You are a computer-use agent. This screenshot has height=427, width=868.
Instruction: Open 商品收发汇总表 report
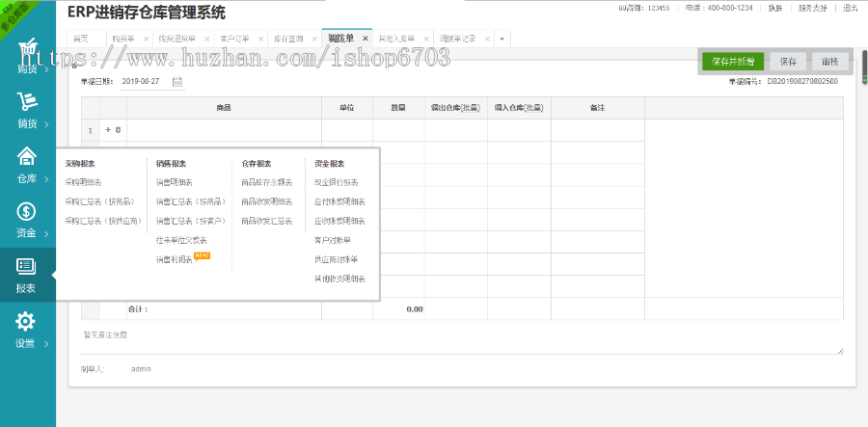tap(267, 221)
